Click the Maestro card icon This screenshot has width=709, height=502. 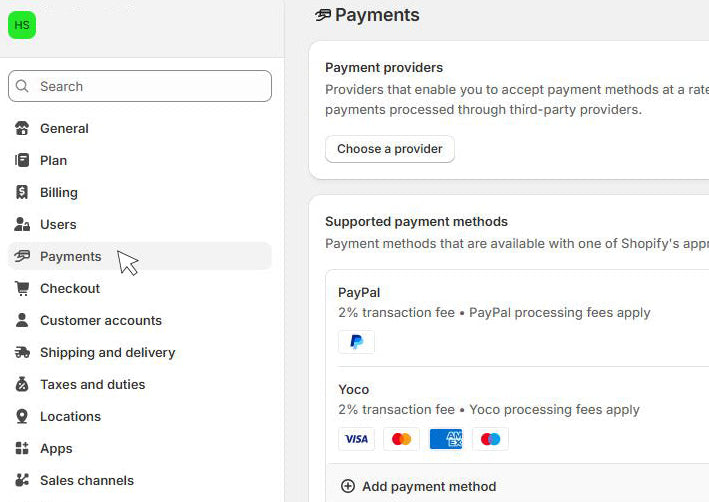click(490, 439)
